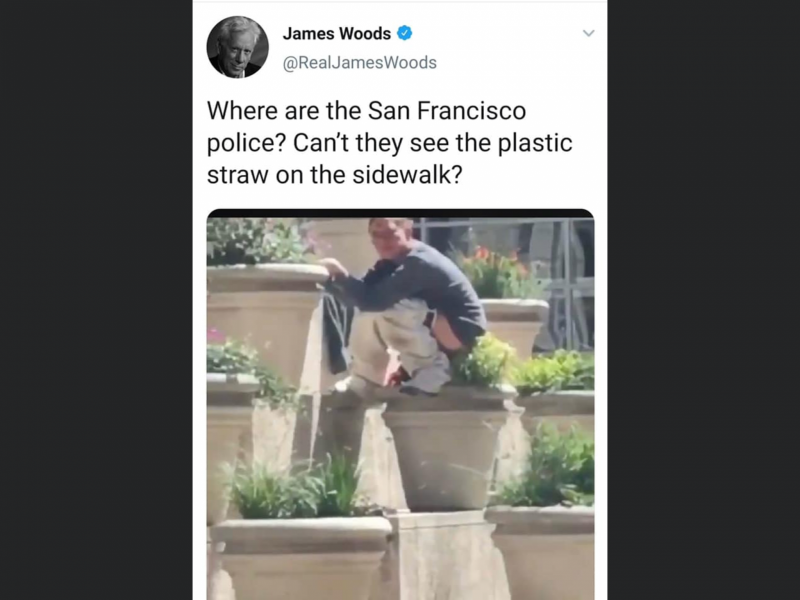Open the James Woods display name link

tap(337, 34)
